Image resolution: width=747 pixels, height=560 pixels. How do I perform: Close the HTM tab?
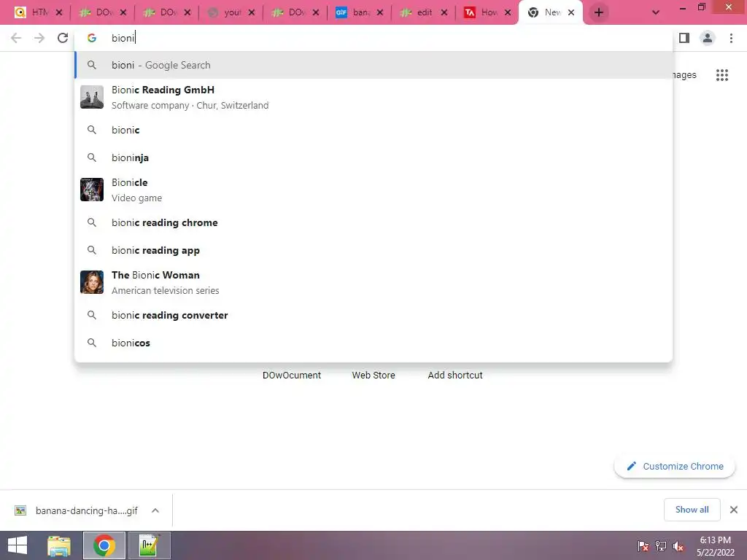point(59,12)
